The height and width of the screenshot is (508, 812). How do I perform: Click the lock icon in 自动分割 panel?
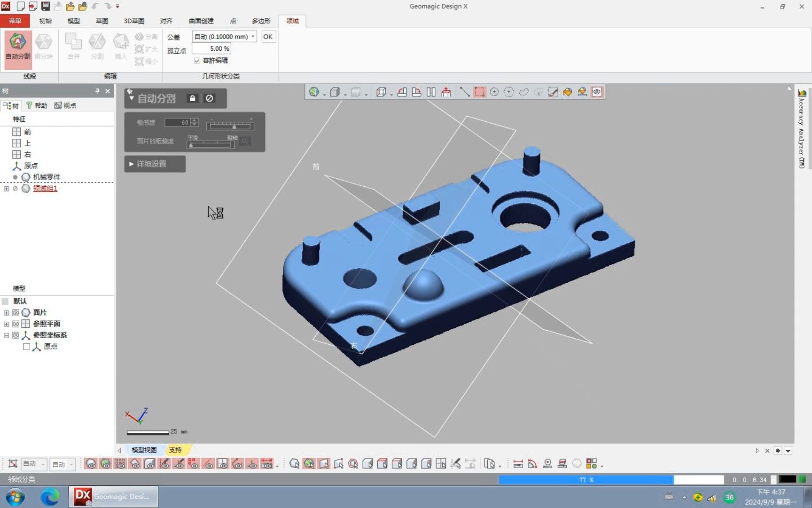coord(192,98)
